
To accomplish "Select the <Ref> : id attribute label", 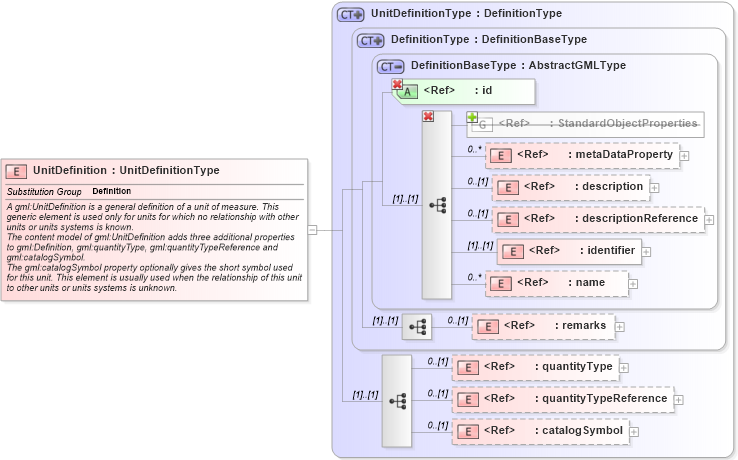I will [x=457, y=90].
